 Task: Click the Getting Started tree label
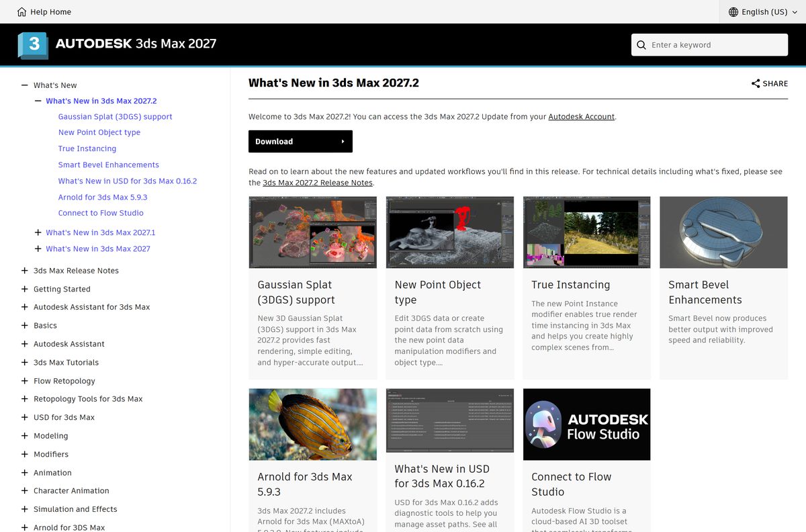(62, 289)
